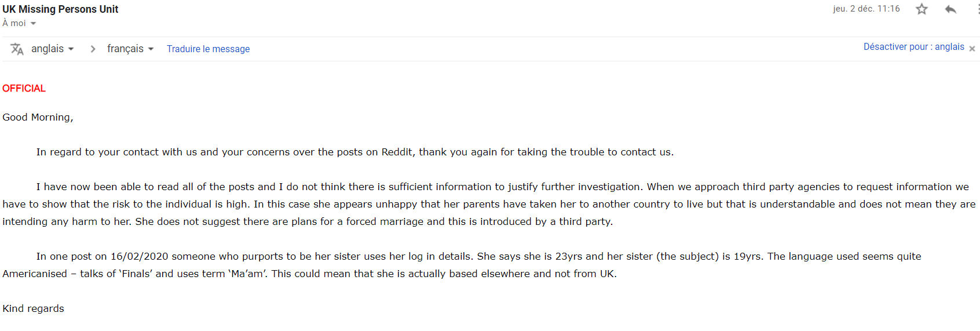
Task: Dismiss the translation bar with the x
Action: pos(972,49)
